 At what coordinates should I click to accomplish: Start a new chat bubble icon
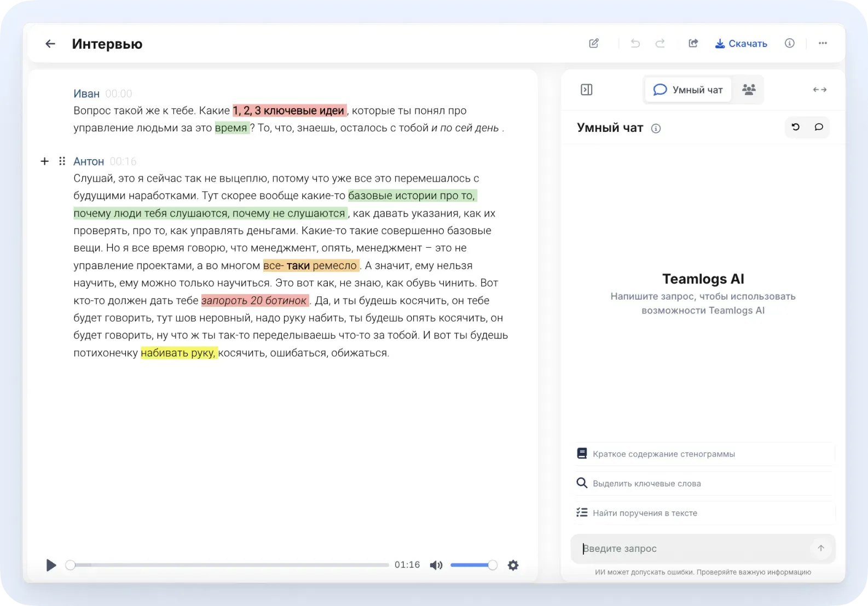tap(819, 127)
